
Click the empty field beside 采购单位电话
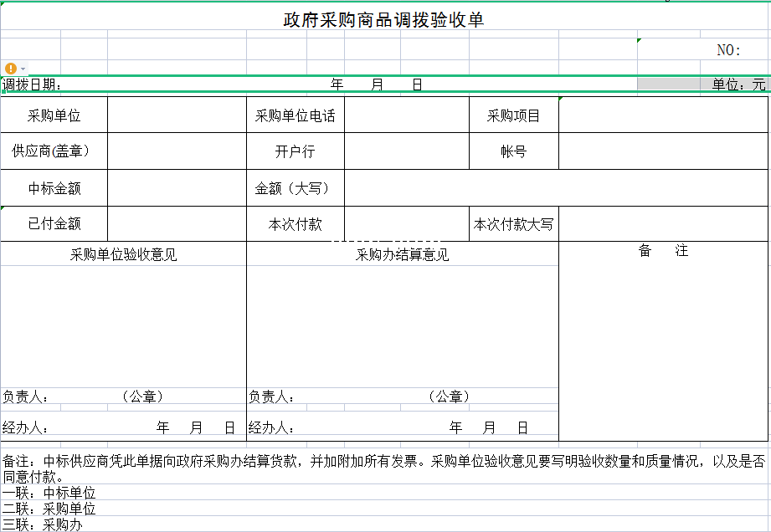pyautogui.click(x=406, y=116)
